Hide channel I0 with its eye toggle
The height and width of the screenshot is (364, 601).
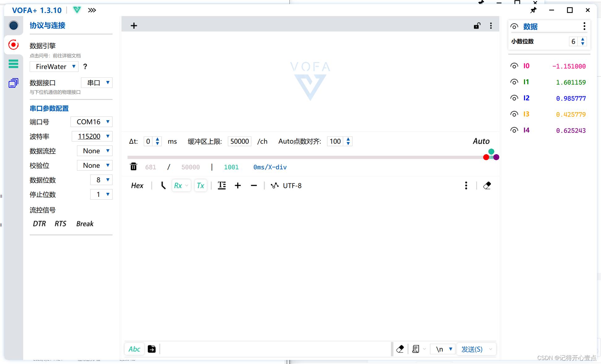pyautogui.click(x=514, y=66)
